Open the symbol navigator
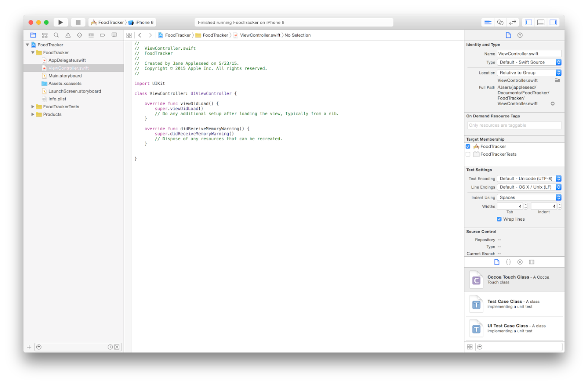The image size is (588, 386). [x=45, y=35]
